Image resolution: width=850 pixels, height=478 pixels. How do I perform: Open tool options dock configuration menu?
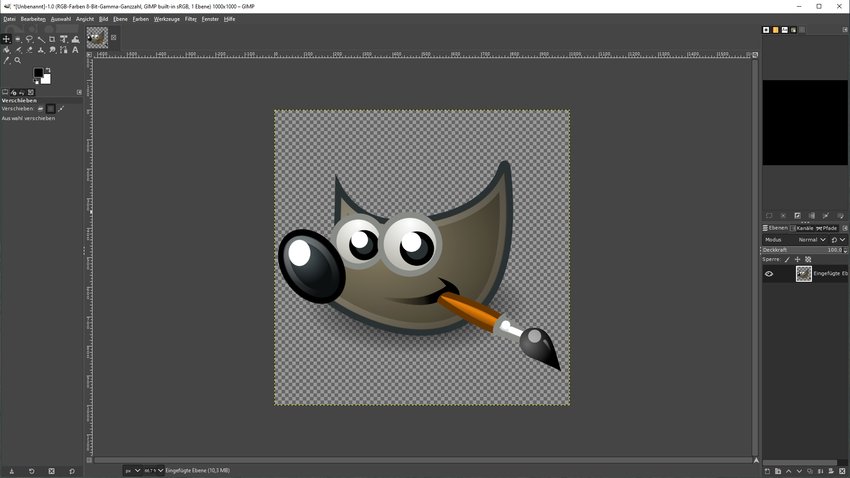coord(79,92)
